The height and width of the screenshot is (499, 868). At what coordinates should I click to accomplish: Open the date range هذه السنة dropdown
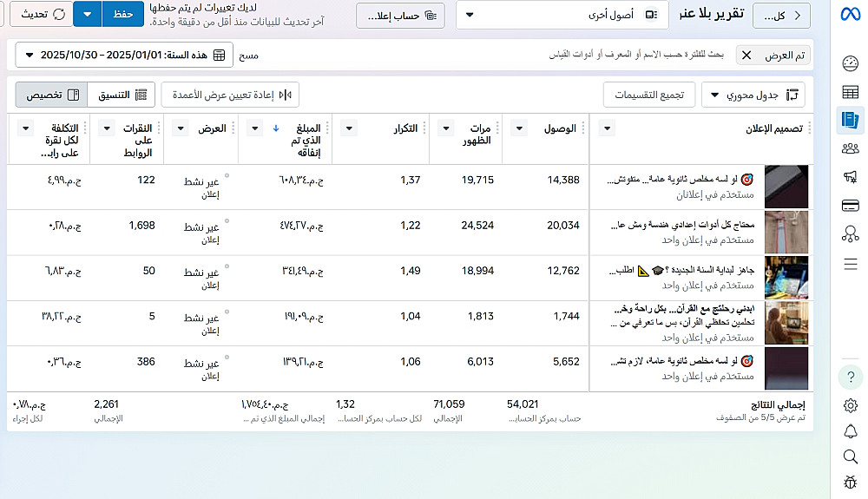click(x=124, y=55)
